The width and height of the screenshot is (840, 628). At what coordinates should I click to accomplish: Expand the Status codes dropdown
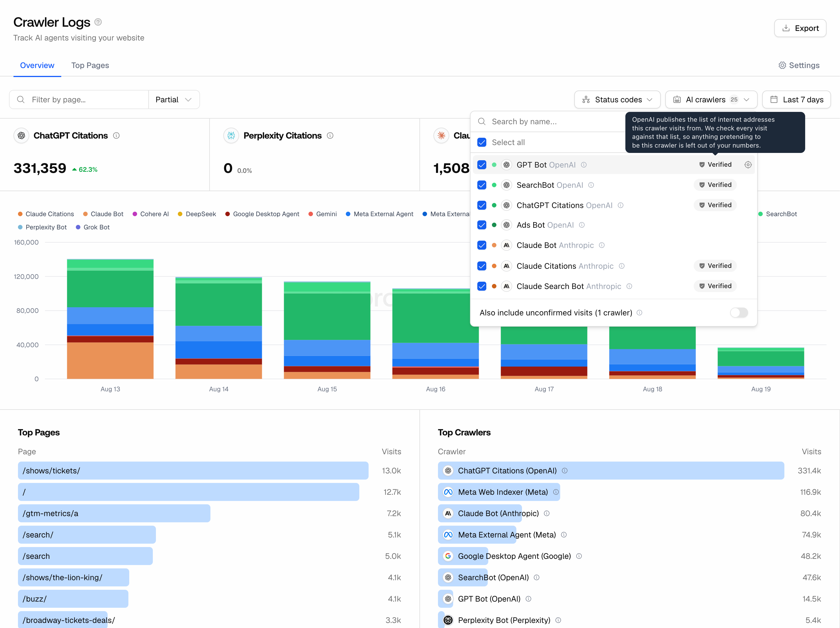pos(617,100)
